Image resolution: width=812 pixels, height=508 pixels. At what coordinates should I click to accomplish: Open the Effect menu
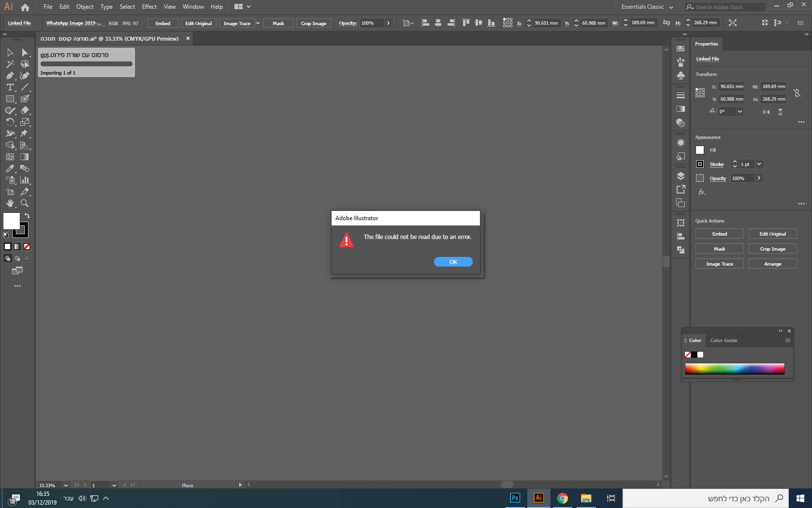(x=149, y=7)
